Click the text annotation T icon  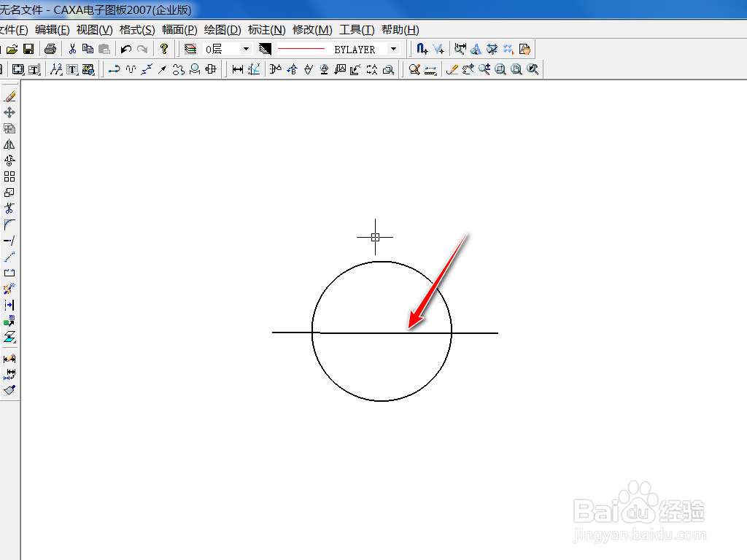[x=72, y=69]
